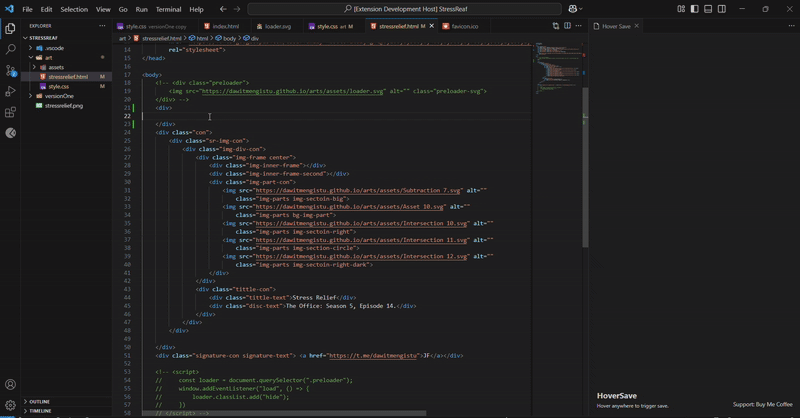Open the Terminal menu
800x418 pixels.
pos(168,9)
